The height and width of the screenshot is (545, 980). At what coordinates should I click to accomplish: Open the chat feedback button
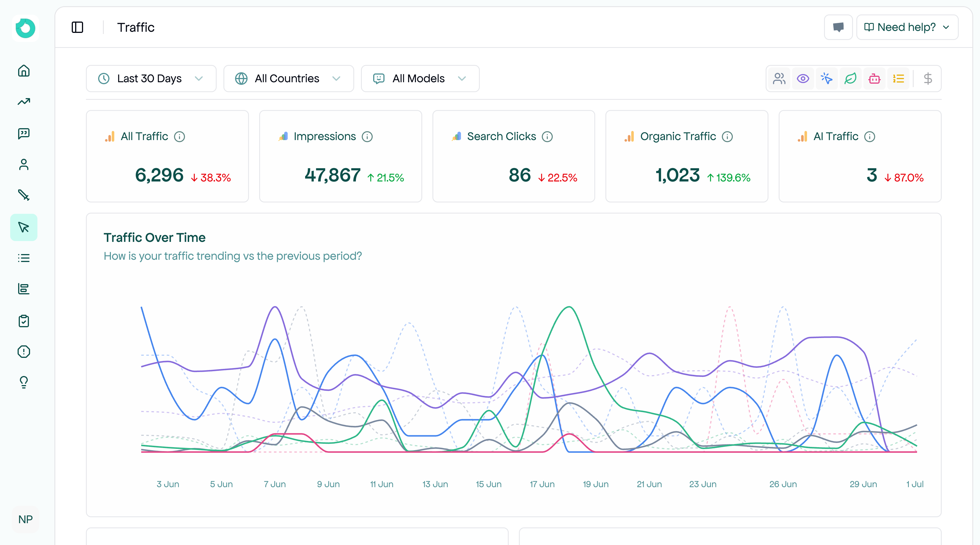point(838,28)
